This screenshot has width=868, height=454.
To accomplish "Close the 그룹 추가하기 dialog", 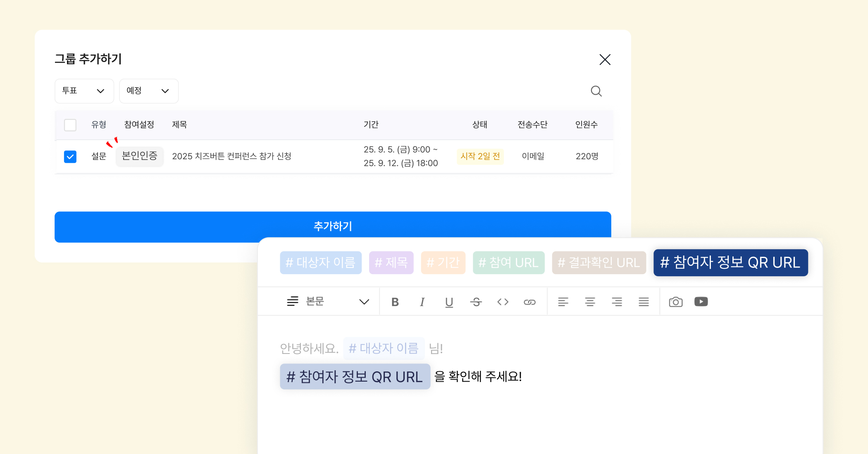I will 605,60.
